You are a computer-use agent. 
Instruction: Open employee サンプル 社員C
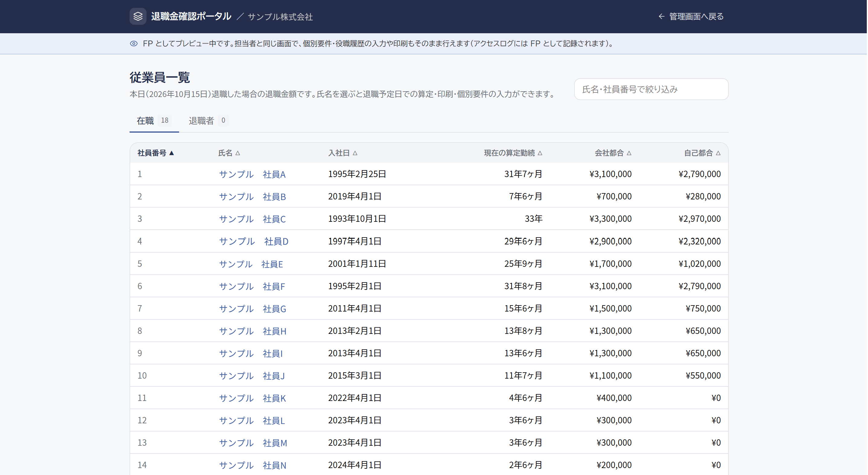252,219
